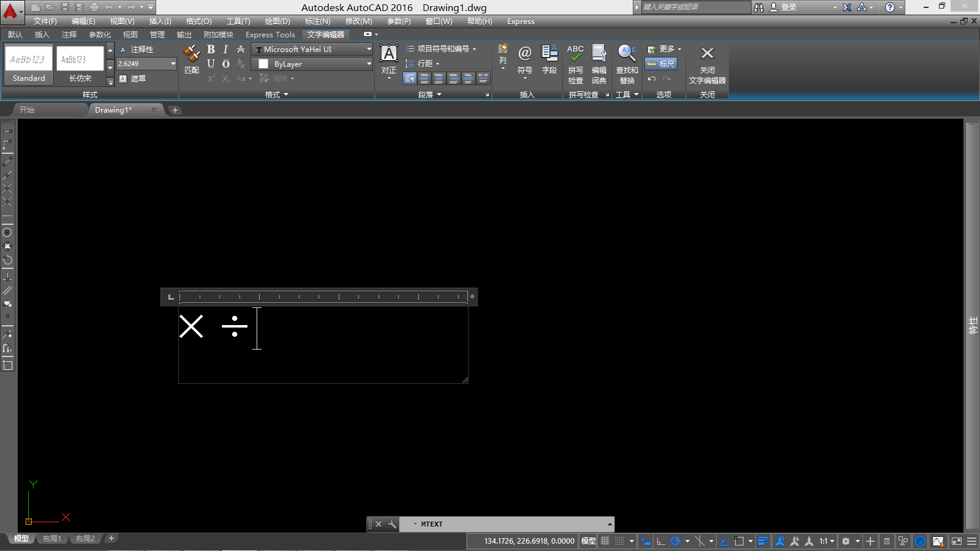980x551 pixels.
Task: Toggle Spell Check (拼写检查)
Action: click(575, 64)
